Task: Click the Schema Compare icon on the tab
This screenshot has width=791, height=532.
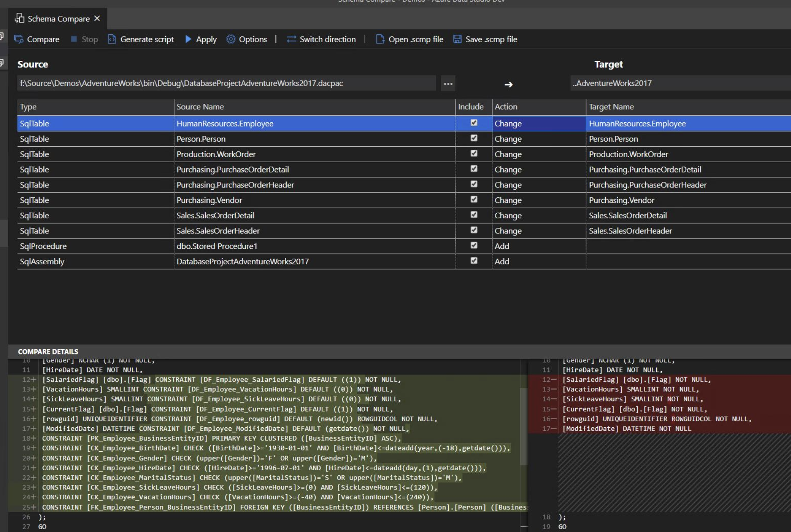Action: (x=19, y=18)
